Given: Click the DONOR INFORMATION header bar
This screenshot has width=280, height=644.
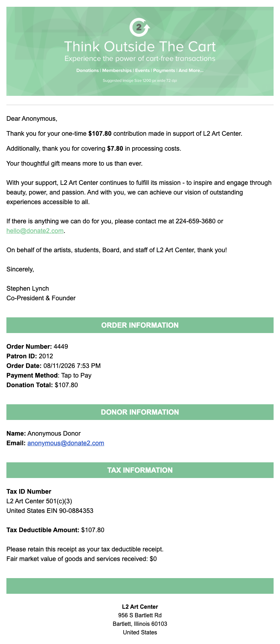Looking at the screenshot, I should click(x=140, y=412).
